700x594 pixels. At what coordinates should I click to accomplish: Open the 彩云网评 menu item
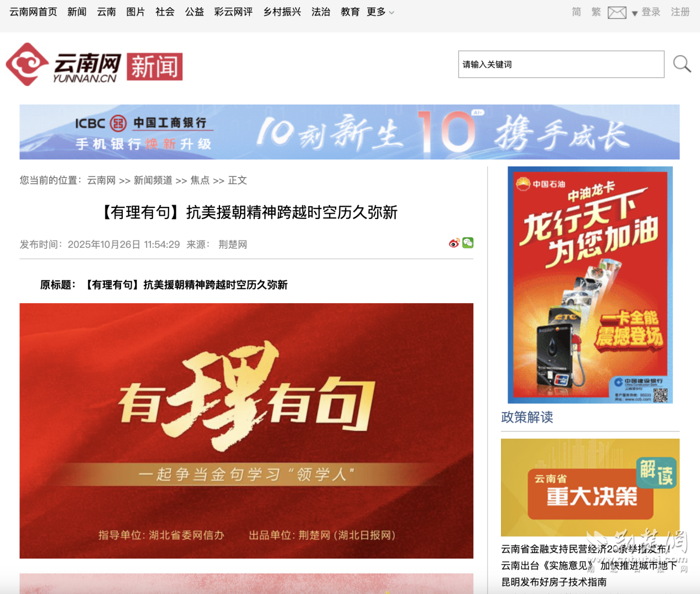(233, 12)
